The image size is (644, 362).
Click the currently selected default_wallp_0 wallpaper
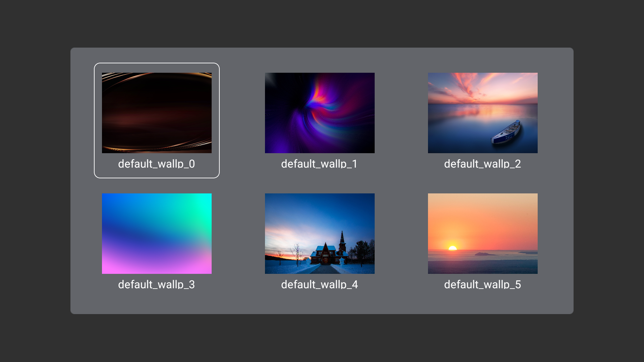point(157,113)
